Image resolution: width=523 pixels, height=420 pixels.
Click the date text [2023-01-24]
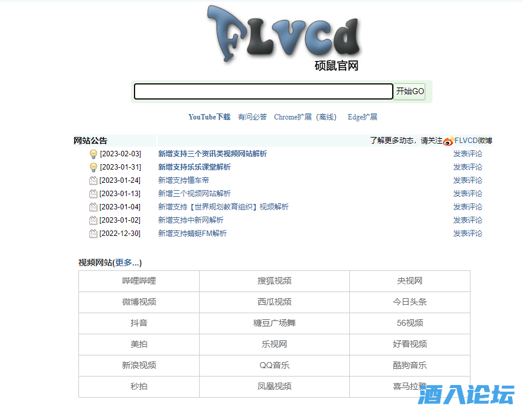[x=120, y=180]
